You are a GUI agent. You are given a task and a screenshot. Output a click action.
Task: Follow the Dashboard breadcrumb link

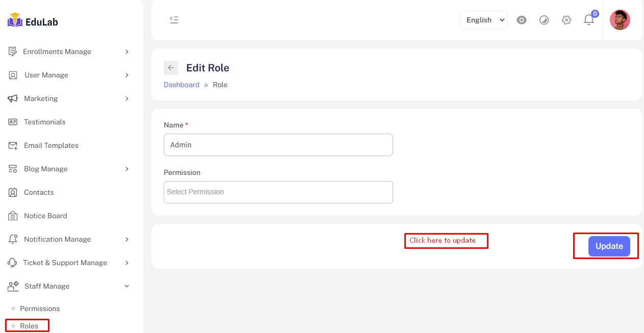point(182,85)
